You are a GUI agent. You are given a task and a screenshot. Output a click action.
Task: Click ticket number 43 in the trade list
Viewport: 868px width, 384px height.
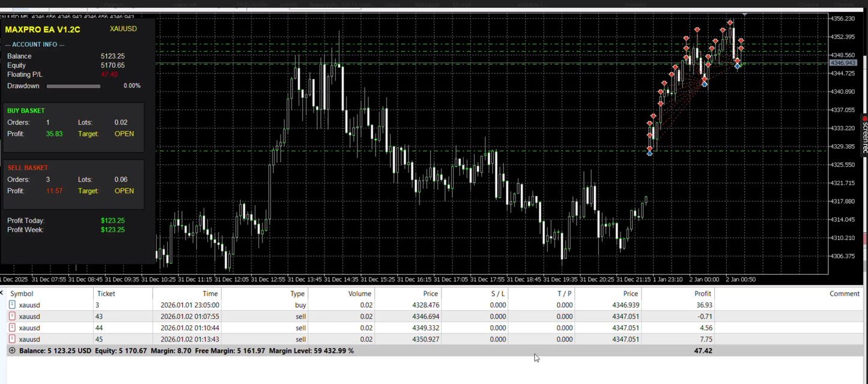(99, 316)
